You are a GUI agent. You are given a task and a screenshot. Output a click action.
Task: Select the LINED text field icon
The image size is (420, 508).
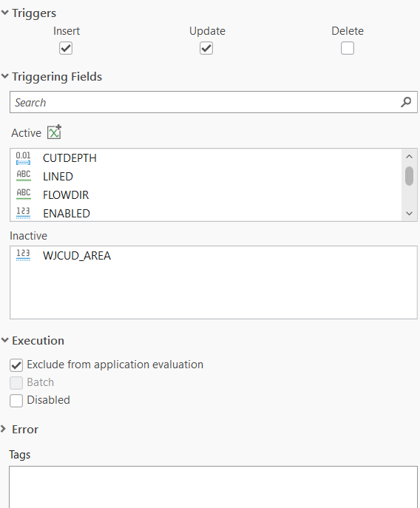coord(24,176)
